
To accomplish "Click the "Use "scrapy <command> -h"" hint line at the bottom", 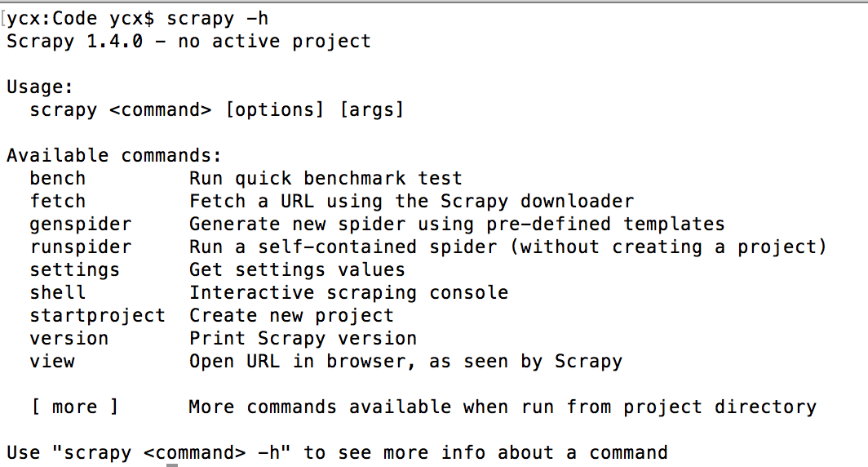I will (337, 452).
